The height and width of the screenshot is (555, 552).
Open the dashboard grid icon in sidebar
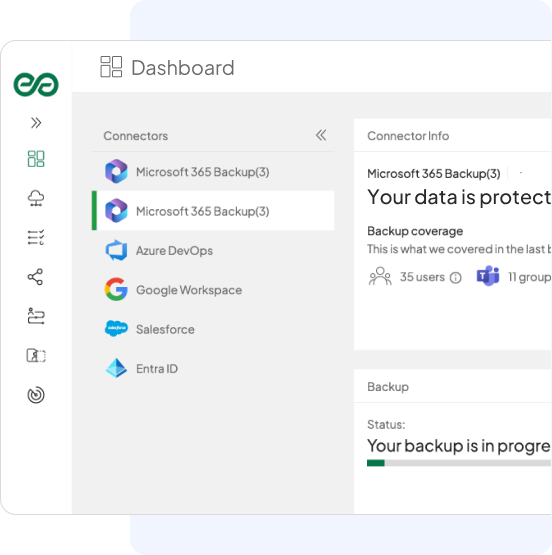[x=36, y=159]
